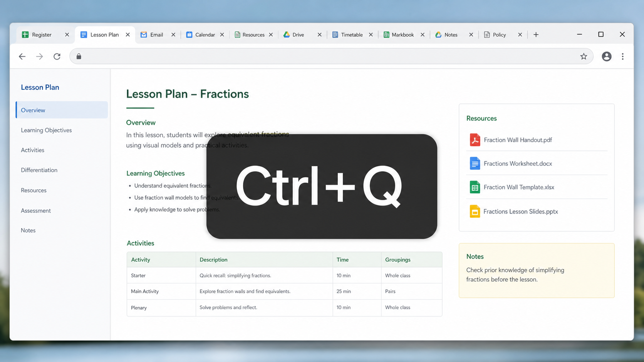The image size is (644, 362).
Task: Click 'Quick recall: simplifying fractions.' description
Action: (x=235, y=275)
